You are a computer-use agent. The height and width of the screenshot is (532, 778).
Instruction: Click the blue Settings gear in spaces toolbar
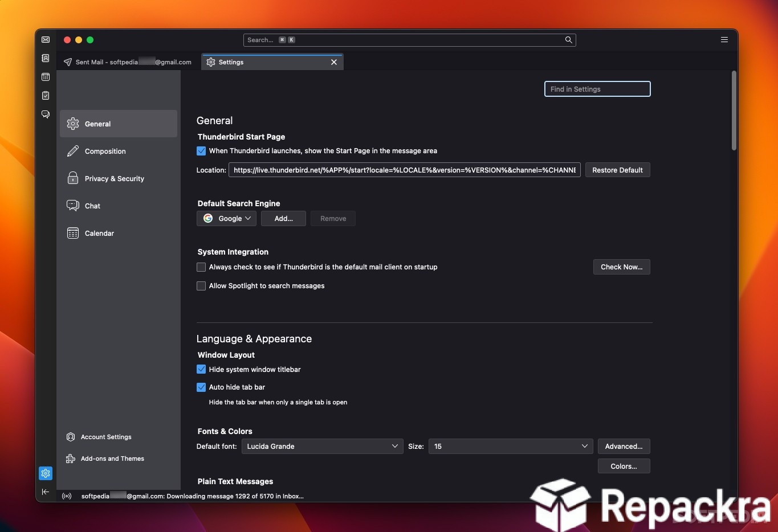coord(46,473)
